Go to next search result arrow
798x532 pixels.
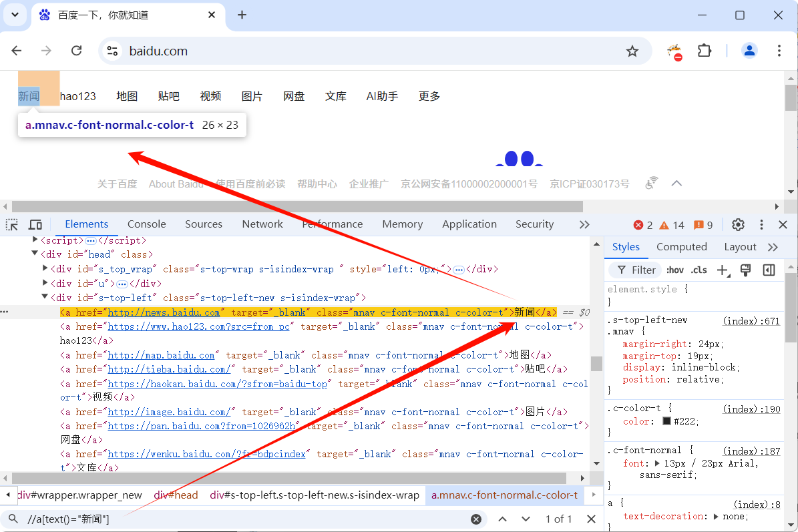[x=526, y=519]
